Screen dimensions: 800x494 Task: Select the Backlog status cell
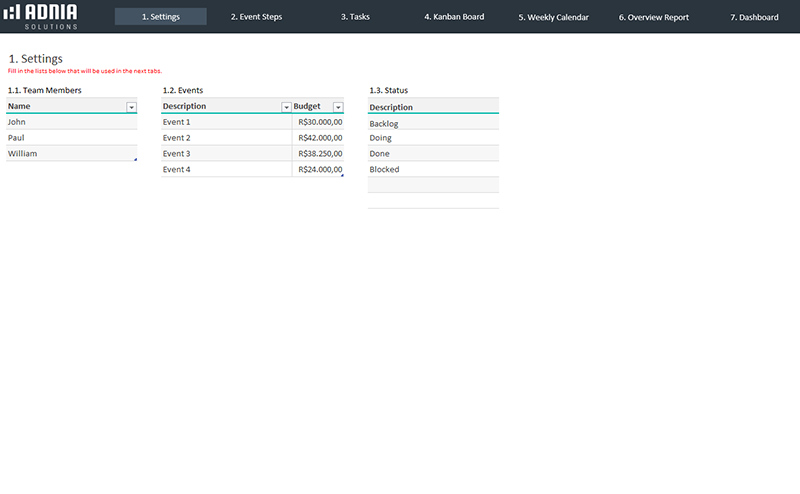(x=433, y=123)
